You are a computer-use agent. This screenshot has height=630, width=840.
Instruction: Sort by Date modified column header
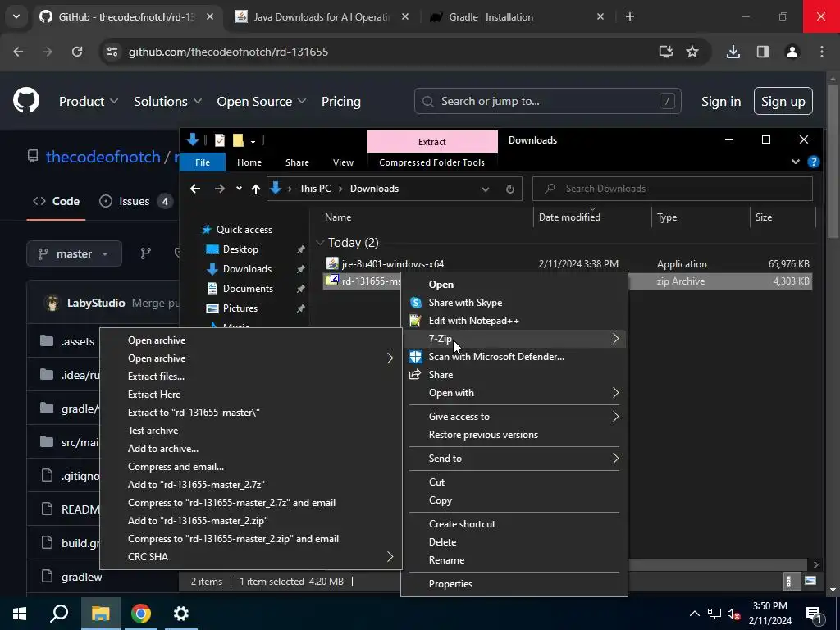click(569, 217)
